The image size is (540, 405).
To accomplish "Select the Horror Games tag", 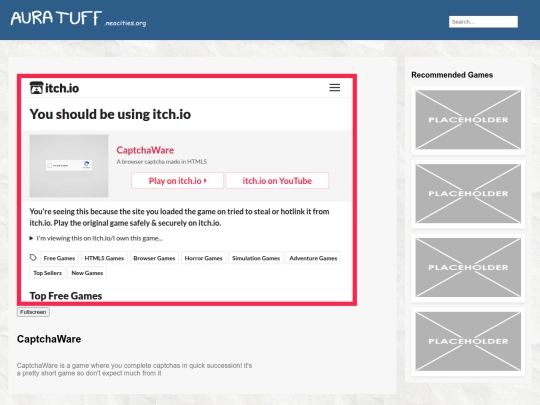I will (x=204, y=258).
